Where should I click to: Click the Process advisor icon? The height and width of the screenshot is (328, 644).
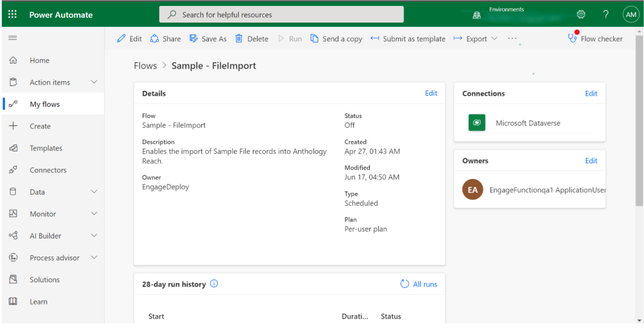[13, 257]
